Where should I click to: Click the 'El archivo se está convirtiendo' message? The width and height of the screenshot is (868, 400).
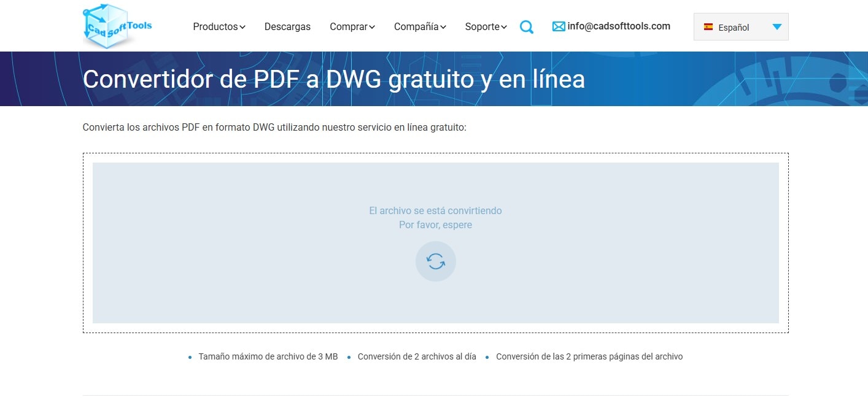[x=435, y=210]
